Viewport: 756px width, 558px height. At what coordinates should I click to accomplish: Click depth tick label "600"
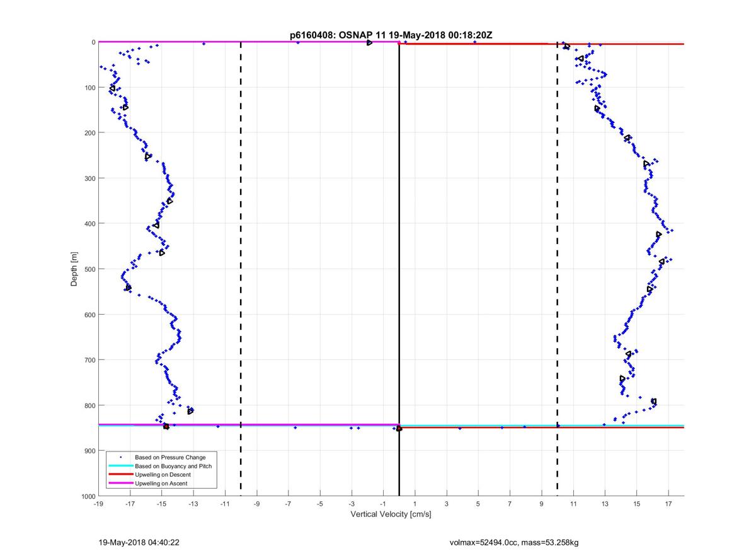90,315
